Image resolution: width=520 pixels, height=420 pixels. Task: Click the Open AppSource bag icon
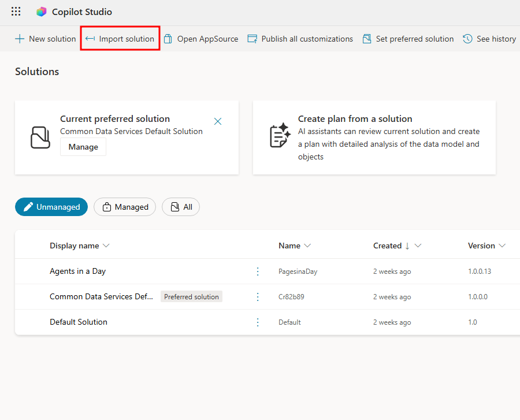168,39
